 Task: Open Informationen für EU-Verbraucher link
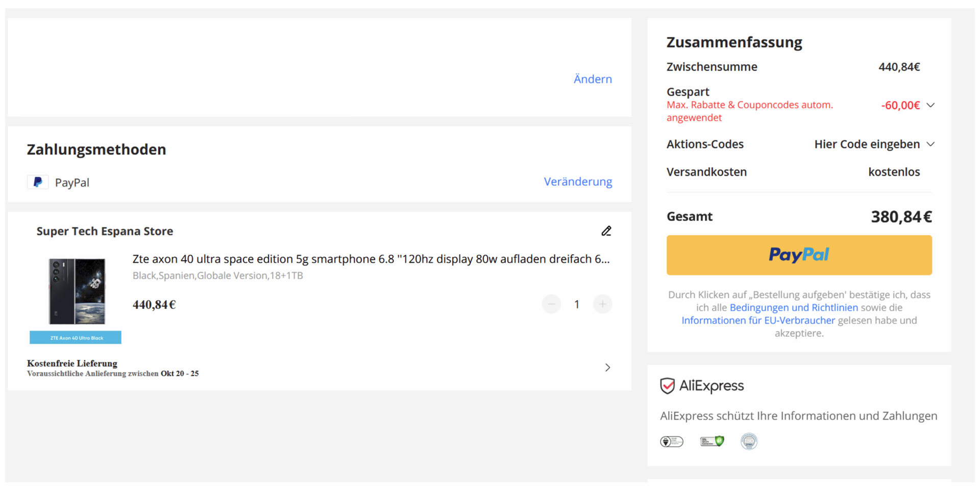pyautogui.click(x=758, y=321)
